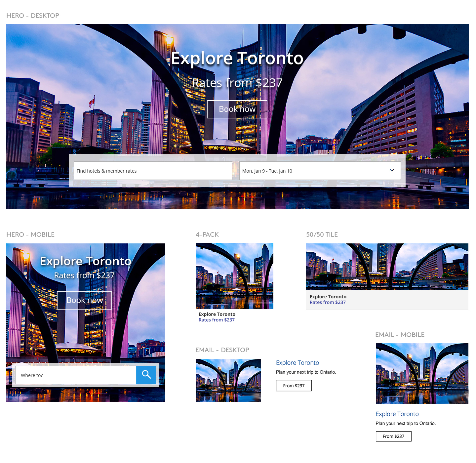This screenshot has height=463, width=476.
Task: Tap Book now in the mobile hero
Action: point(85,300)
